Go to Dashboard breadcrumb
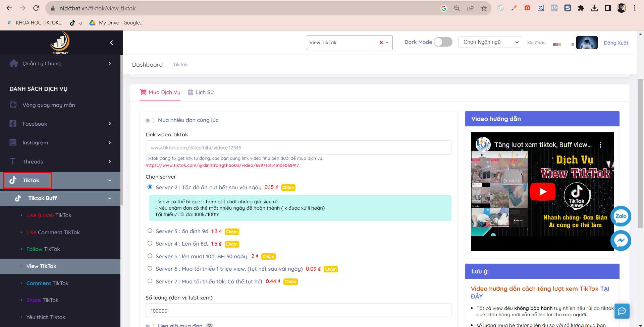Image resolution: width=644 pixels, height=327 pixels. [x=147, y=65]
